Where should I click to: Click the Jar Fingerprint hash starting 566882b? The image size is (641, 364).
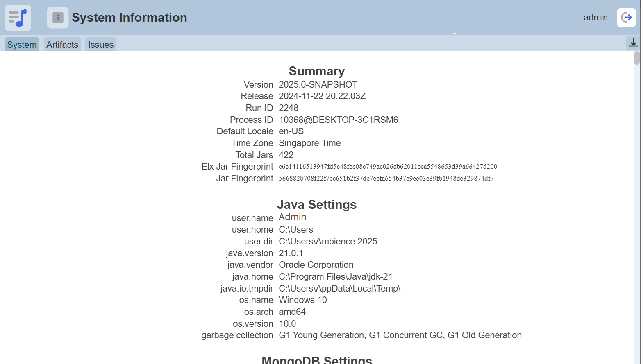tap(386, 179)
